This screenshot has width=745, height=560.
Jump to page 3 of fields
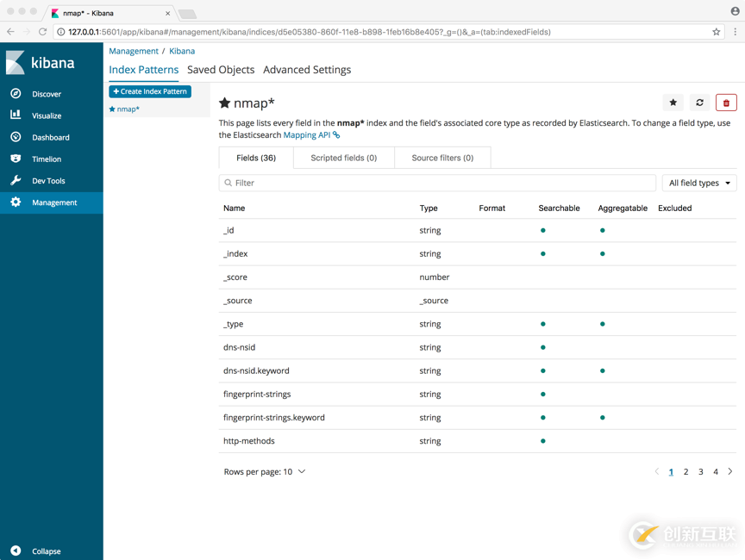point(701,472)
